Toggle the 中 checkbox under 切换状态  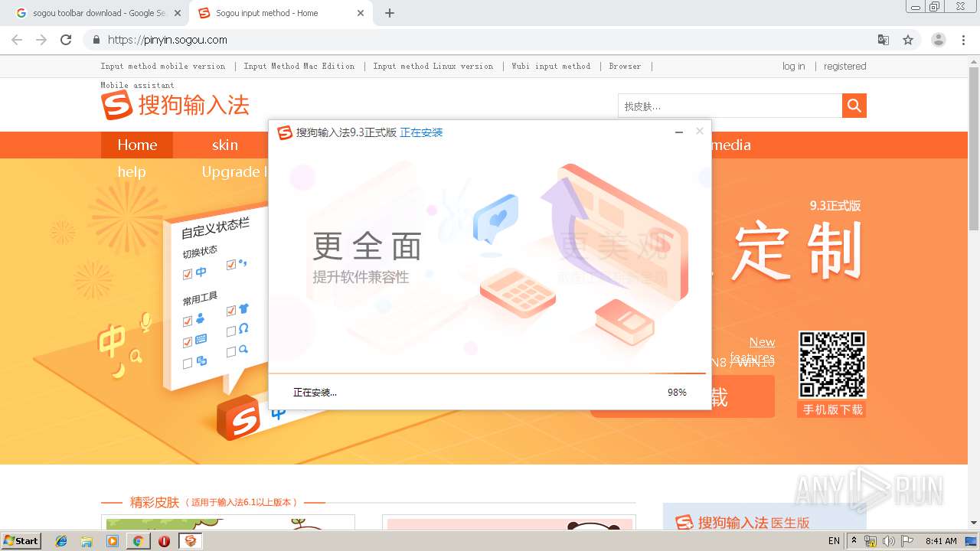coord(188,274)
